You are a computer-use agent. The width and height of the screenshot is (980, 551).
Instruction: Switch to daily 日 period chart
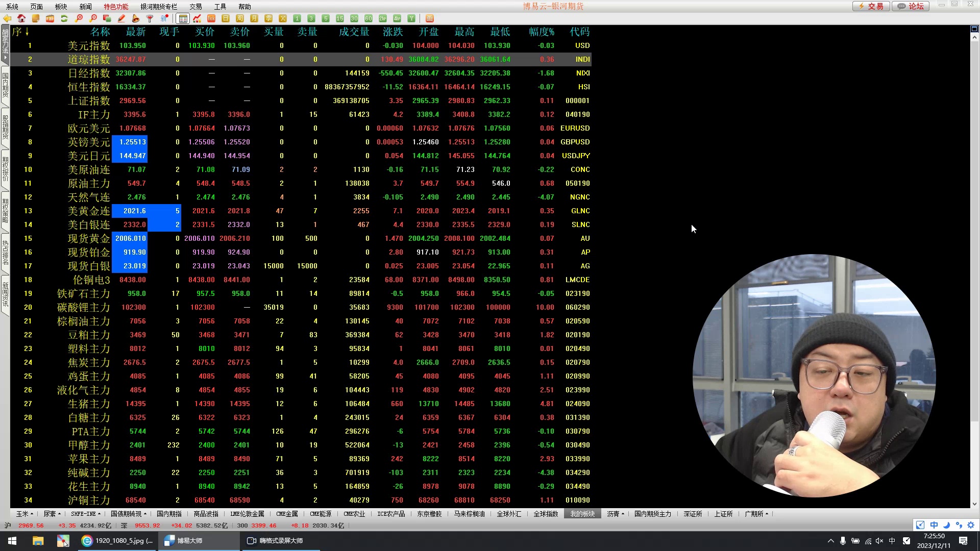(x=226, y=18)
